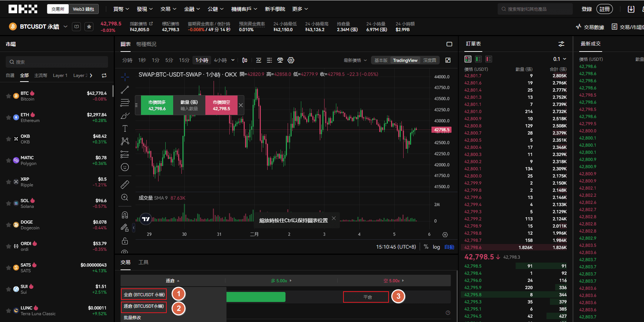Select the brush drawing tool
This screenshot has width=644, height=322.
coord(125,116)
